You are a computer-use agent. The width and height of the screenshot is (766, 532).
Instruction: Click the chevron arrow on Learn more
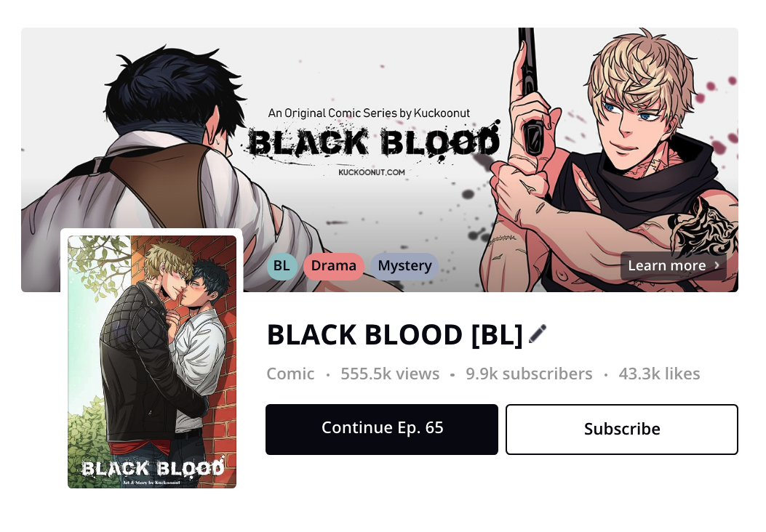[717, 265]
